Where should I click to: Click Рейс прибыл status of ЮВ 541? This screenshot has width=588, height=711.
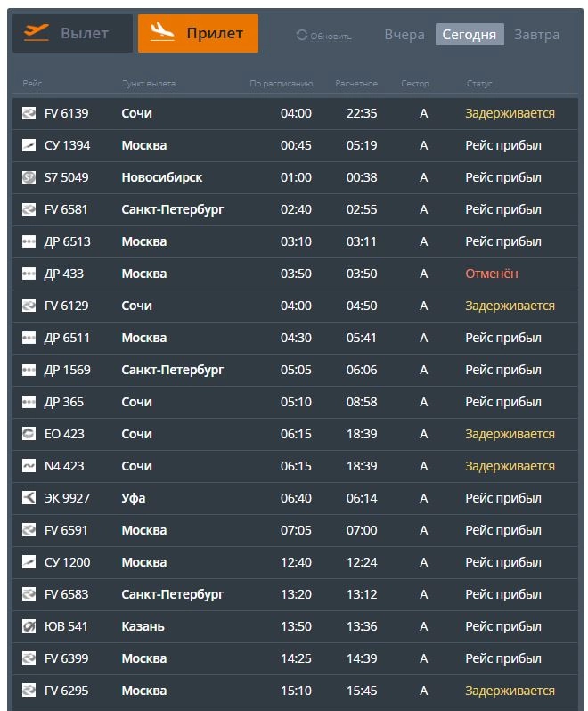point(503,626)
